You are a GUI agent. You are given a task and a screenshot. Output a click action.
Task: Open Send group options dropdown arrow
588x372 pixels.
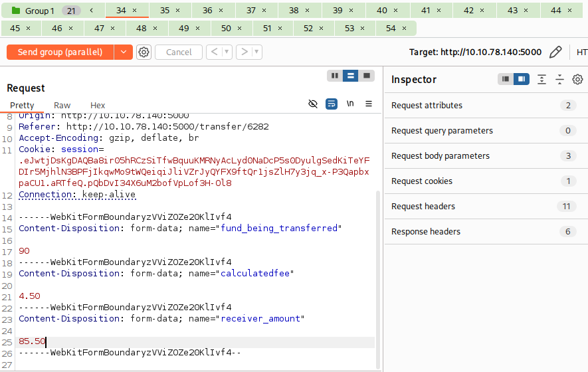click(x=124, y=52)
